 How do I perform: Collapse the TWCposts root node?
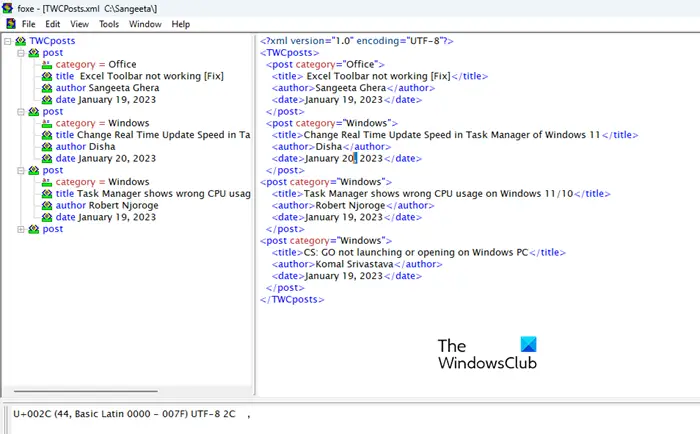click(x=8, y=41)
